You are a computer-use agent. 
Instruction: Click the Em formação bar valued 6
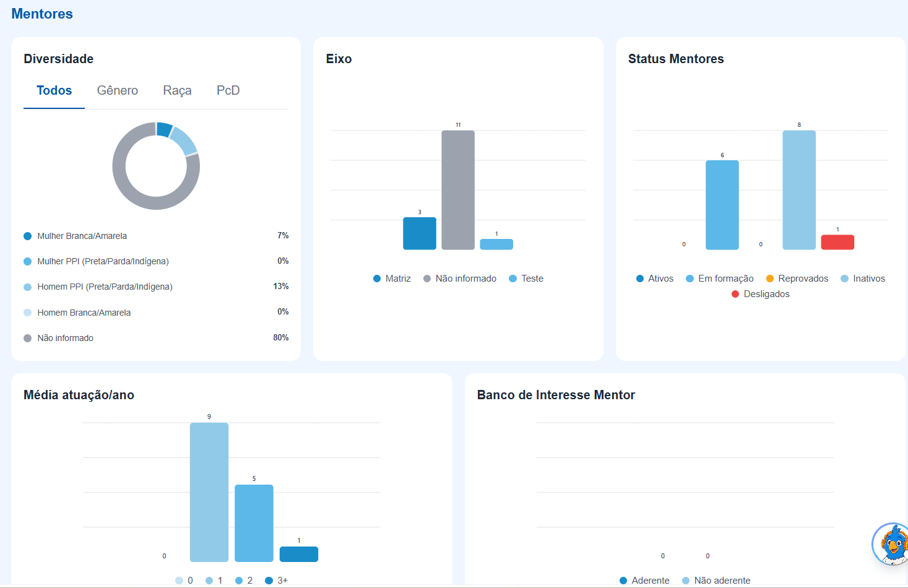point(722,205)
